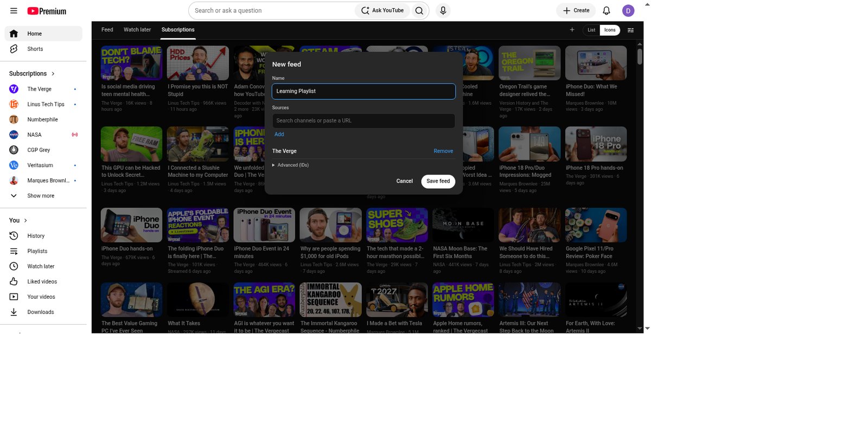Click the feed vertical scrollbar thumb
Image resolution: width=868 pixels, height=444 pixels.
click(640, 56)
